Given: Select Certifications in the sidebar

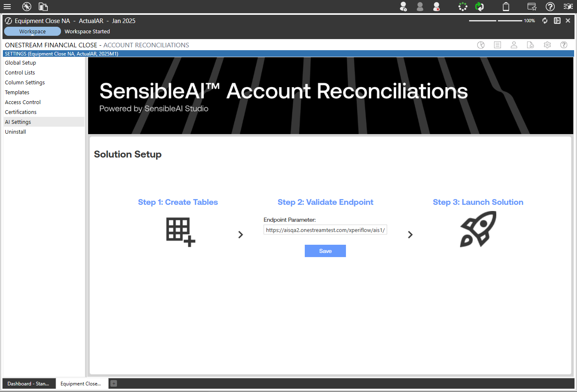Looking at the screenshot, I should (x=44, y=112).
